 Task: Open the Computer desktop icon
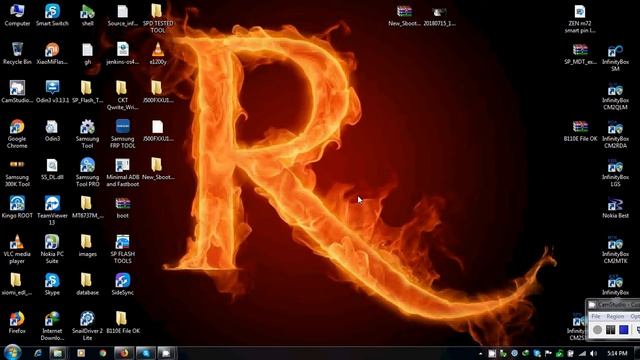point(17,15)
